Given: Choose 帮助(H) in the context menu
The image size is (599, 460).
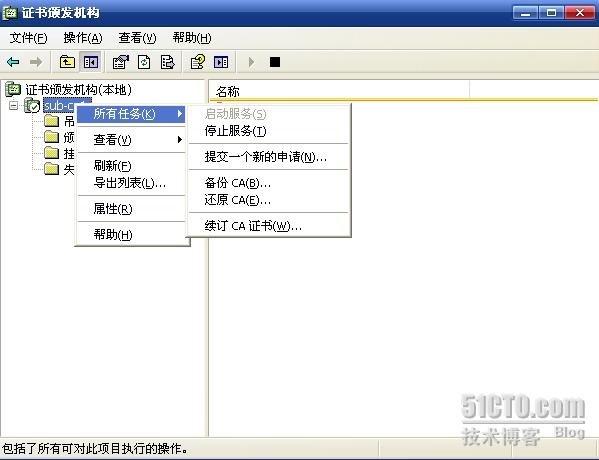Looking at the screenshot, I should pos(131,234).
